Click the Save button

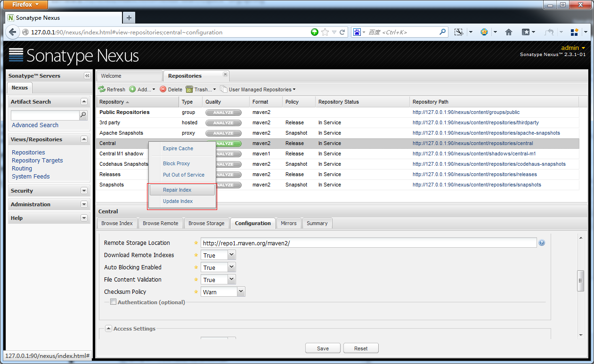click(x=323, y=348)
